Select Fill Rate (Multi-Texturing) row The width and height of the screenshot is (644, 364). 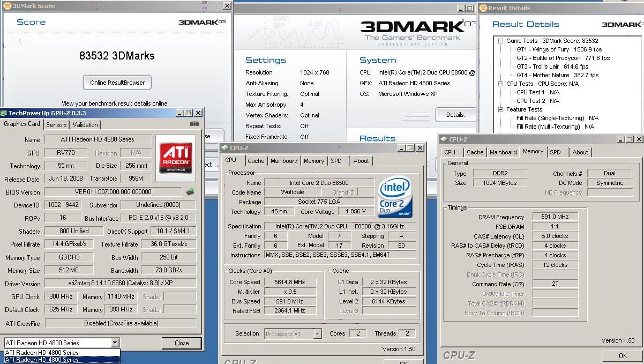click(x=556, y=127)
